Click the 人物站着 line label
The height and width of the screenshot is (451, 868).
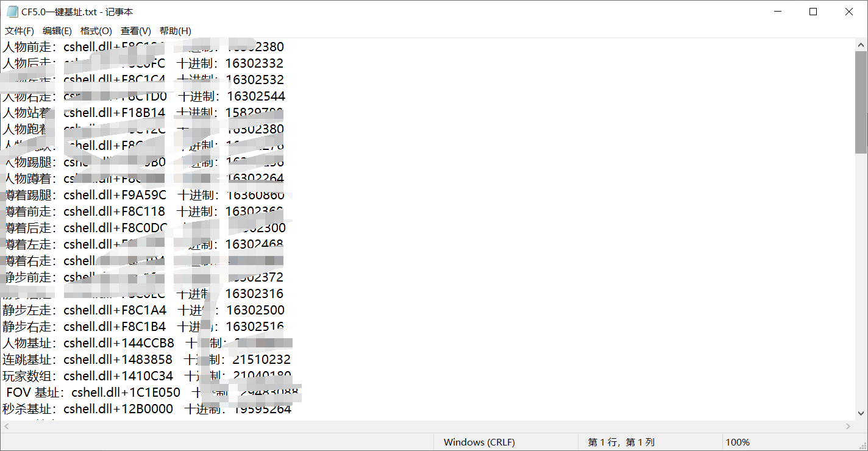(29, 113)
